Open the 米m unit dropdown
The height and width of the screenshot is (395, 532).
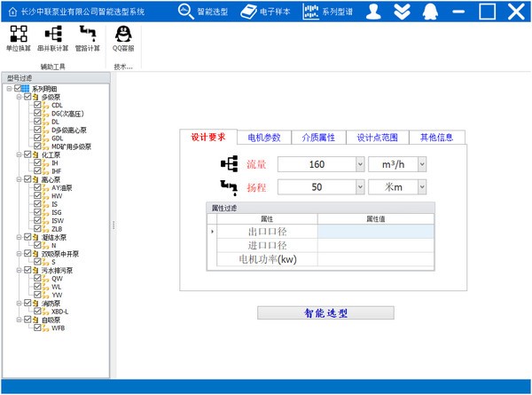pos(422,187)
